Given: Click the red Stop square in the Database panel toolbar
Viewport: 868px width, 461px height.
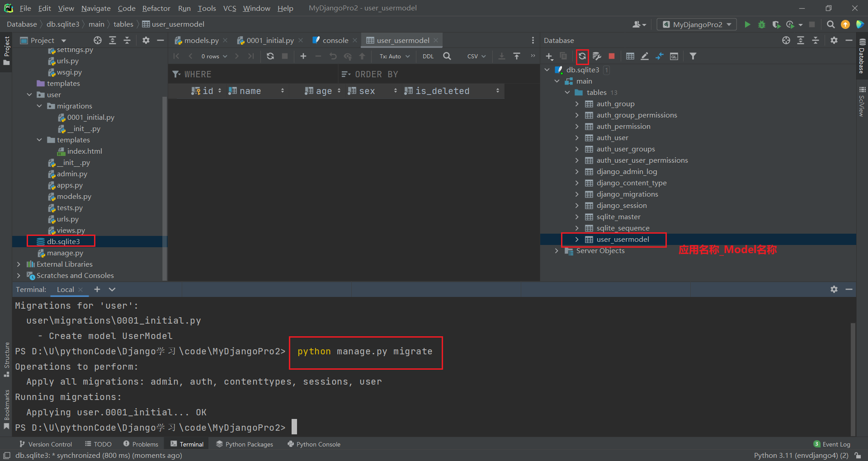Looking at the screenshot, I should tap(612, 56).
